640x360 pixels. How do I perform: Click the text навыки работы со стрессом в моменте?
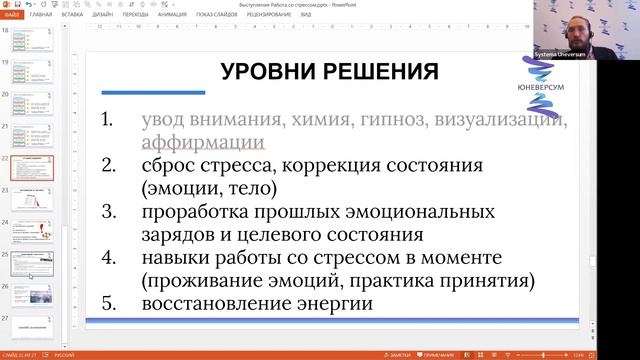(322, 258)
